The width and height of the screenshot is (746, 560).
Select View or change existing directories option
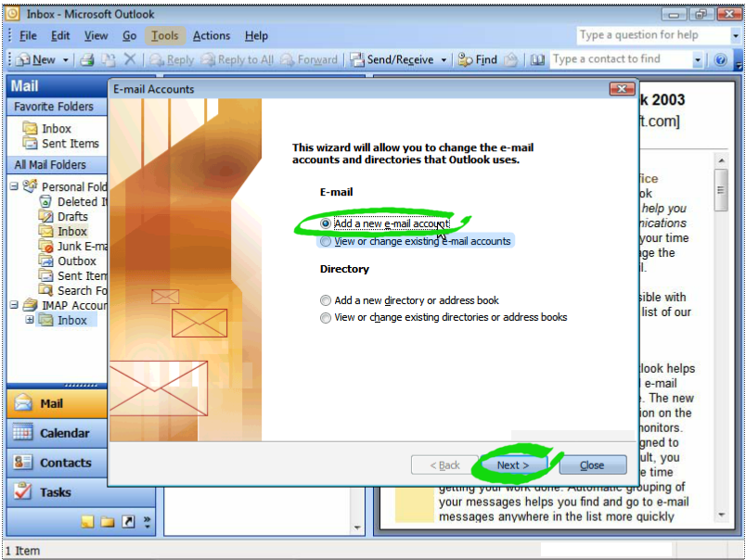pyautogui.click(x=444, y=317)
